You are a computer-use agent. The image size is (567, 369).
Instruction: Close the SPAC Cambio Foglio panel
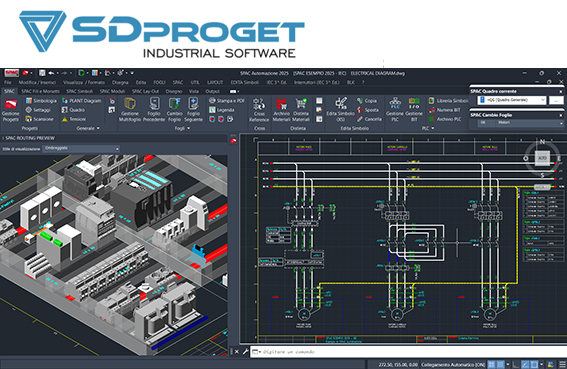pyautogui.click(x=561, y=115)
